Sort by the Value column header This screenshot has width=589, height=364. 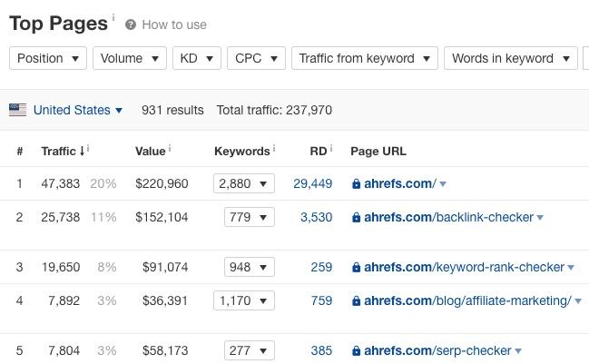151,152
